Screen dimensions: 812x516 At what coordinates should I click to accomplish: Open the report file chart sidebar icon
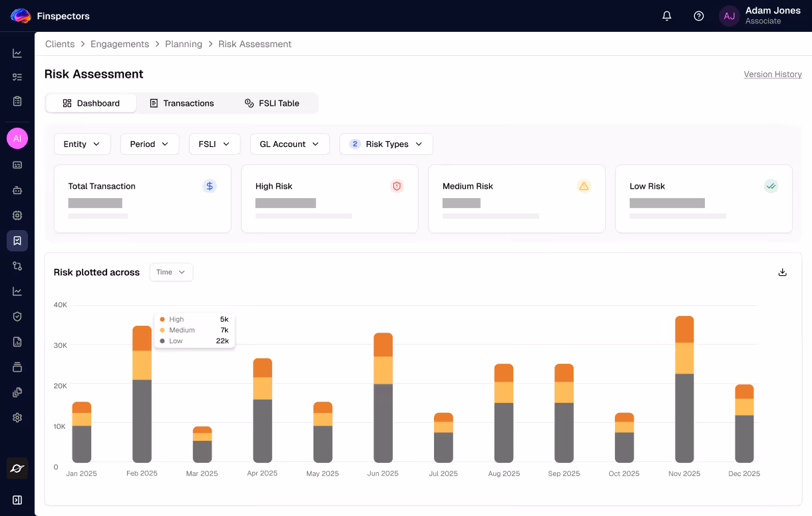pyautogui.click(x=17, y=342)
